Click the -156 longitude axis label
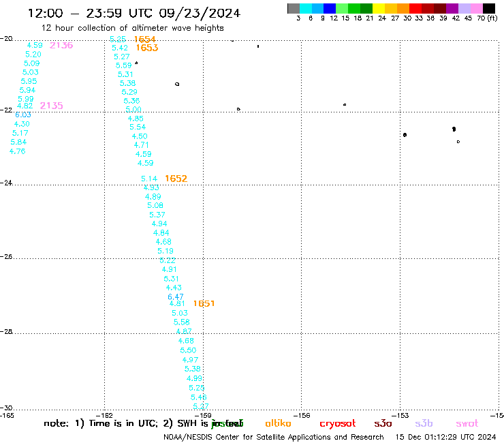 pyautogui.click(x=301, y=415)
